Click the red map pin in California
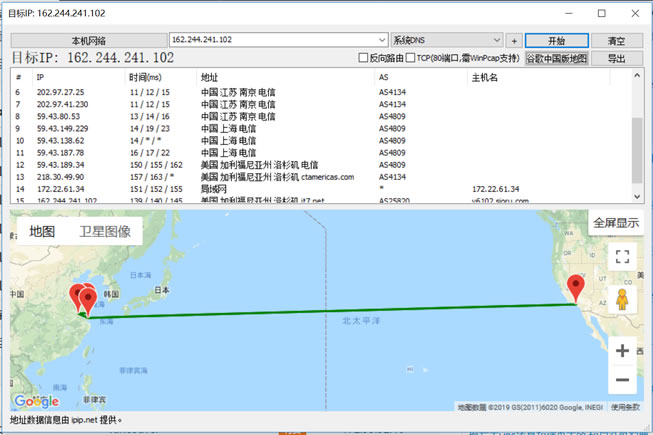 (576, 288)
